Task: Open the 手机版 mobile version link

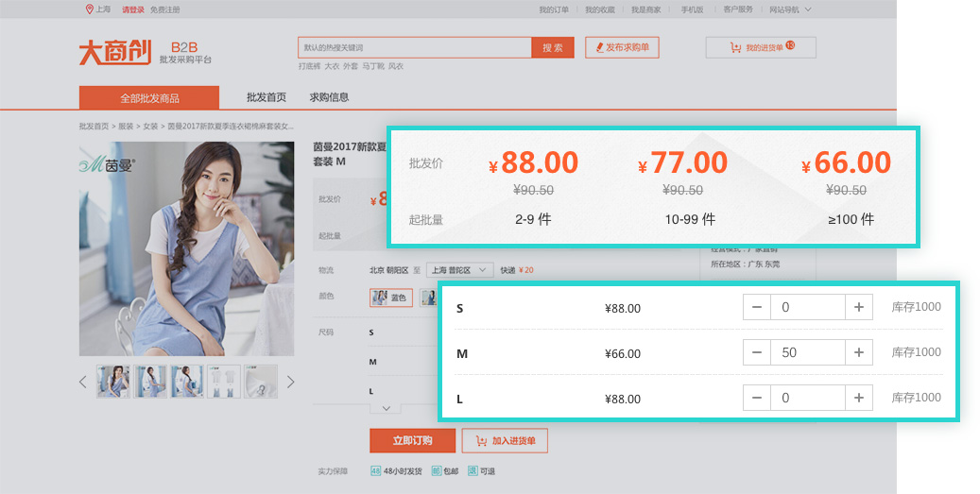Action: (692, 10)
